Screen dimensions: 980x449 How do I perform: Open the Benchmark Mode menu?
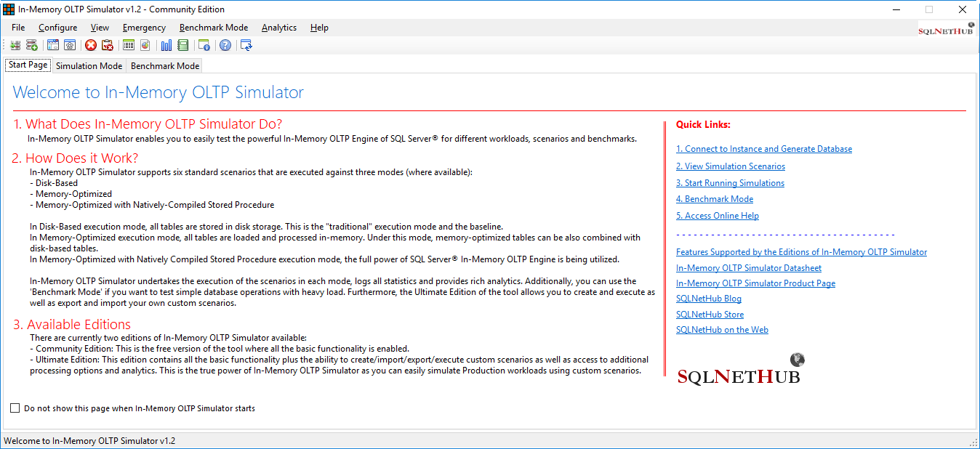(x=214, y=28)
